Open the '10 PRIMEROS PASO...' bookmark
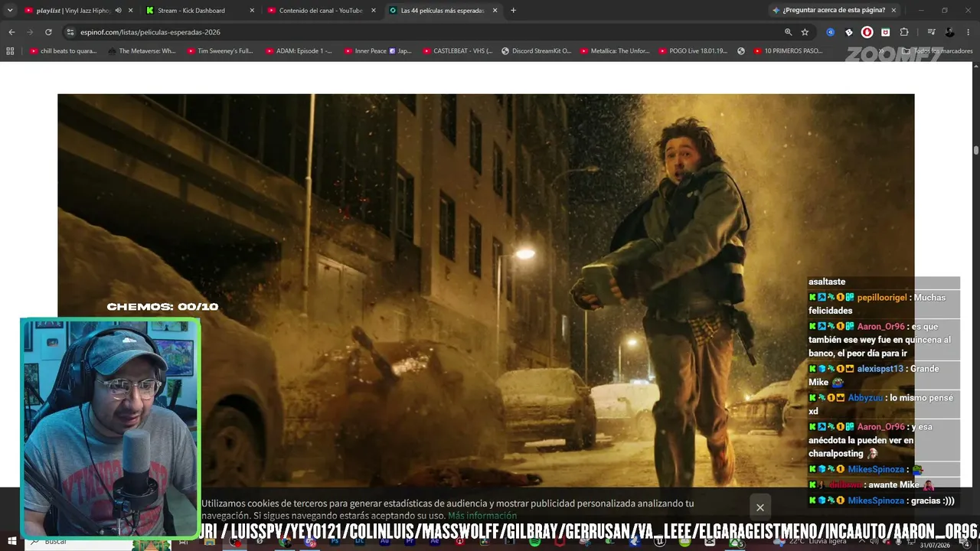This screenshot has width=980, height=551. [x=789, y=51]
